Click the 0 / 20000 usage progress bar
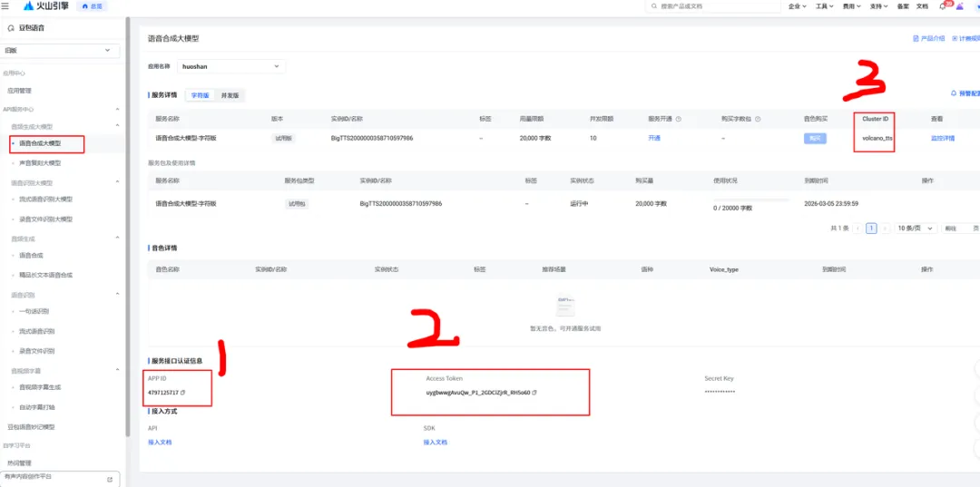 pyautogui.click(x=751, y=200)
